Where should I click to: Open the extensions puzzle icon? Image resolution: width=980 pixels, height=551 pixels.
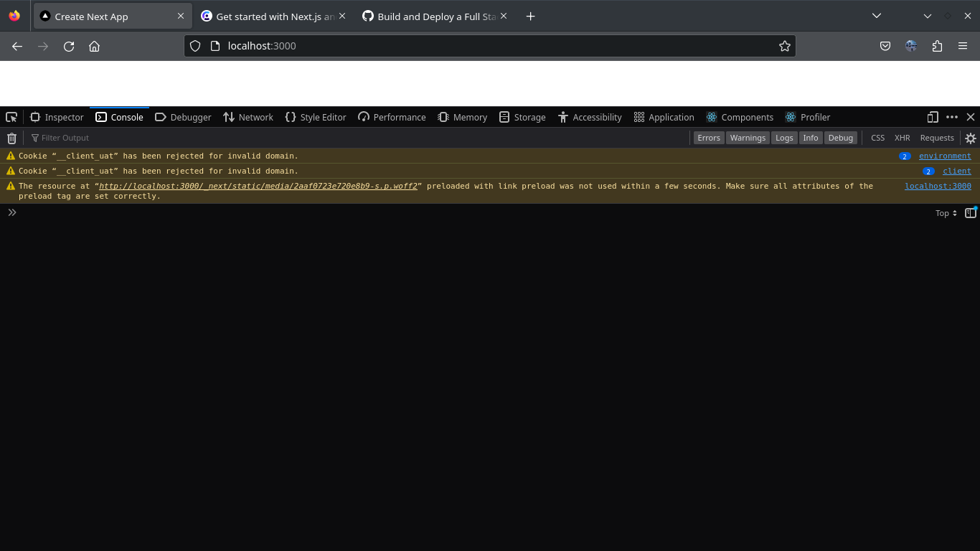[x=937, y=45]
